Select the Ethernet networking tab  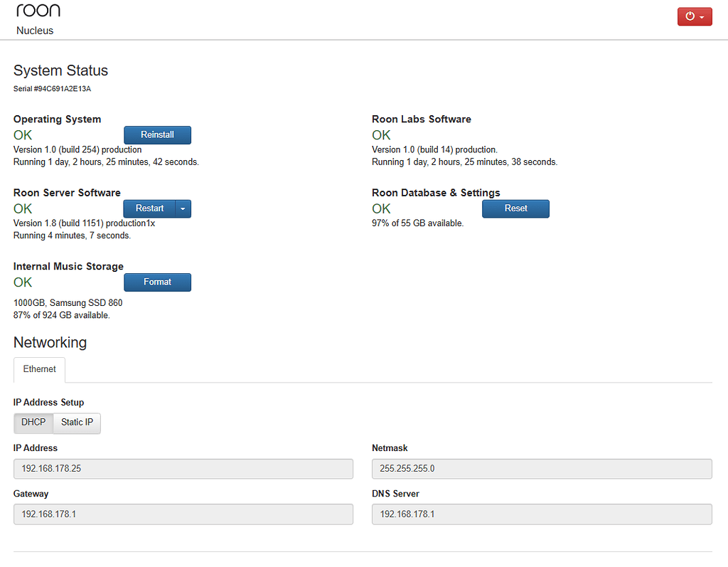pyautogui.click(x=39, y=369)
